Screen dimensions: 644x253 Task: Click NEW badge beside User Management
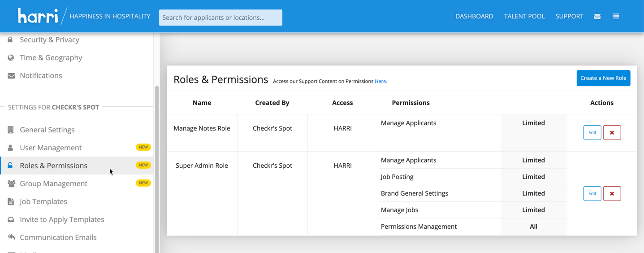tap(143, 147)
